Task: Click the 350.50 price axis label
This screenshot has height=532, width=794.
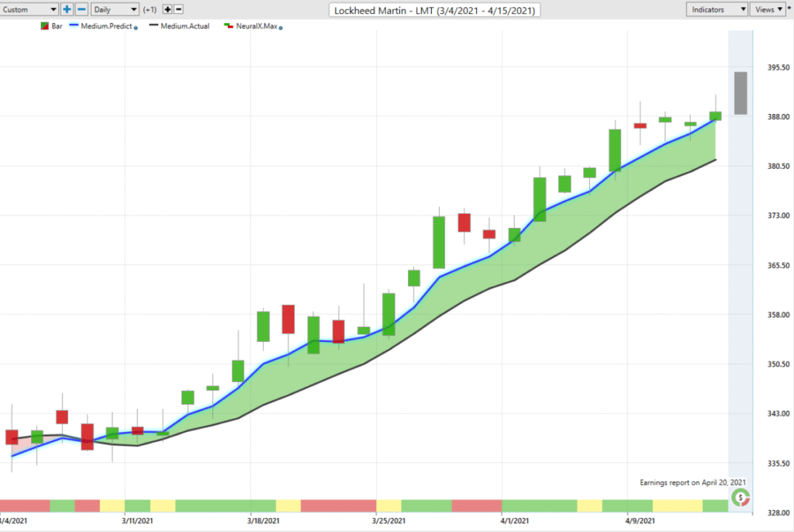Action: pyautogui.click(x=778, y=364)
